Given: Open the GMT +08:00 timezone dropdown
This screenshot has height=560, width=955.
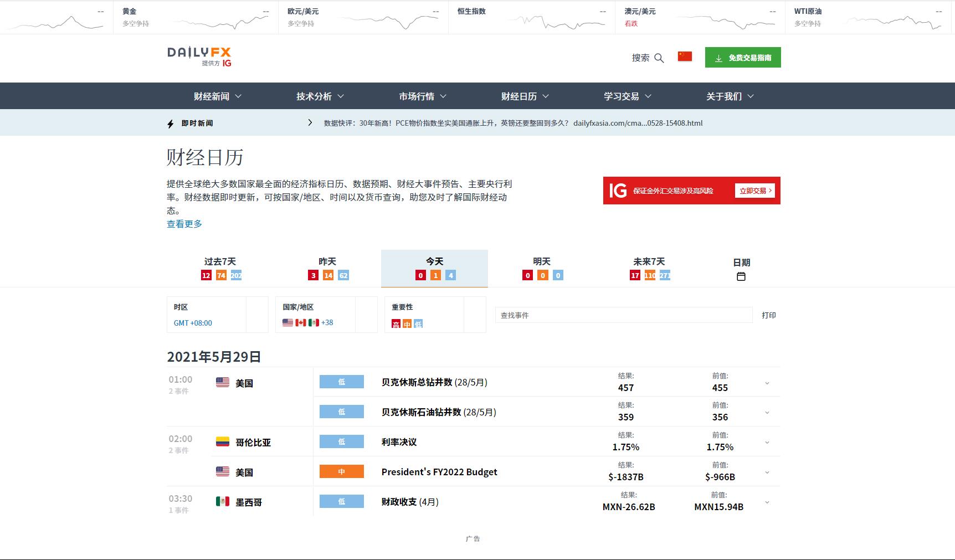Looking at the screenshot, I should [193, 323].
